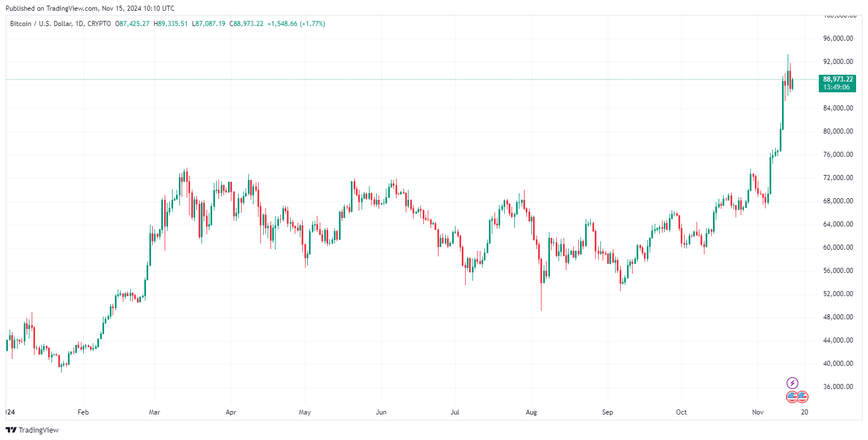Click the Jun label on time axis

click(x=381, y=412)
